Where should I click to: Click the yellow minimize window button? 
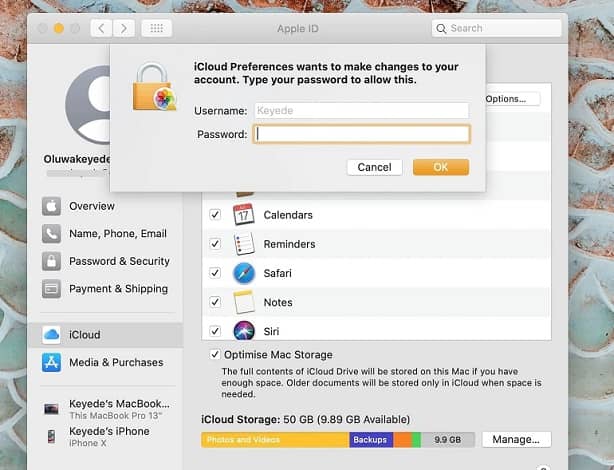(59, 28)
